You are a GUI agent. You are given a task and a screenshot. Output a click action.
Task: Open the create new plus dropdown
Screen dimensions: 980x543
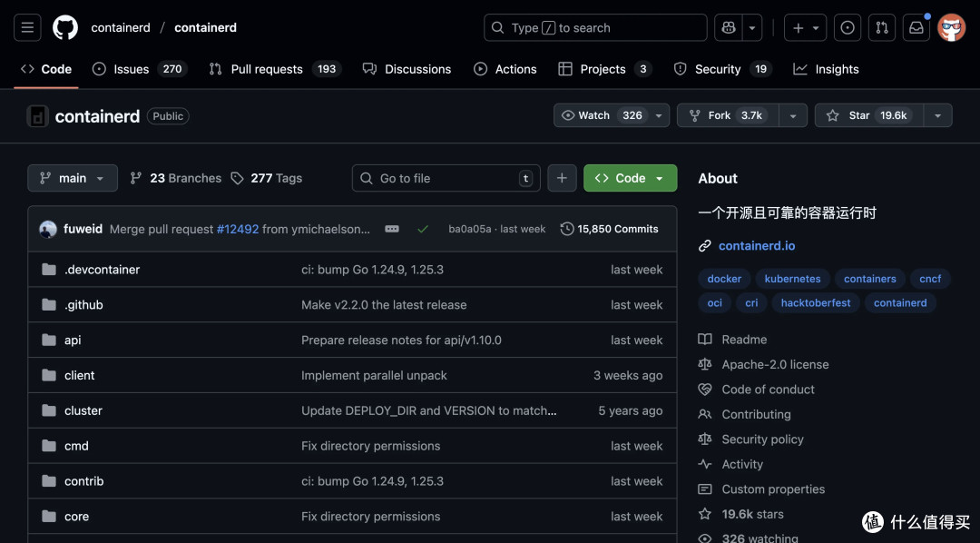(x=805, y=27)
